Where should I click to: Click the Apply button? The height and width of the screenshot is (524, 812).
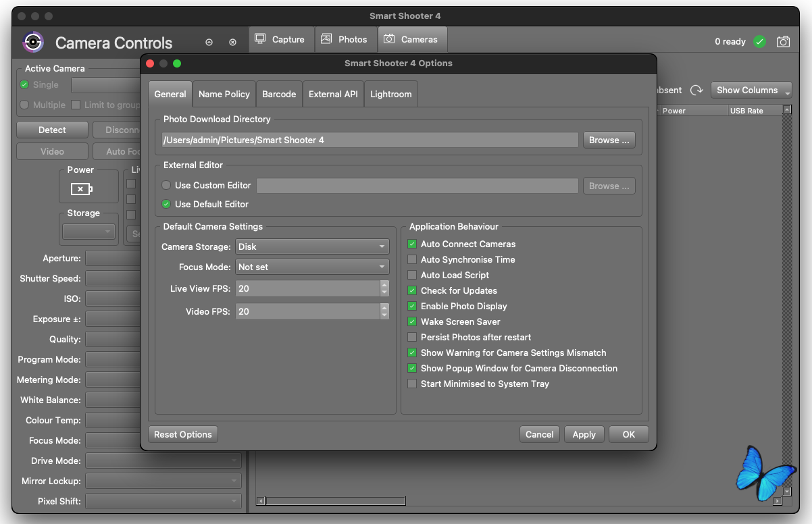[x=584, y=434]
